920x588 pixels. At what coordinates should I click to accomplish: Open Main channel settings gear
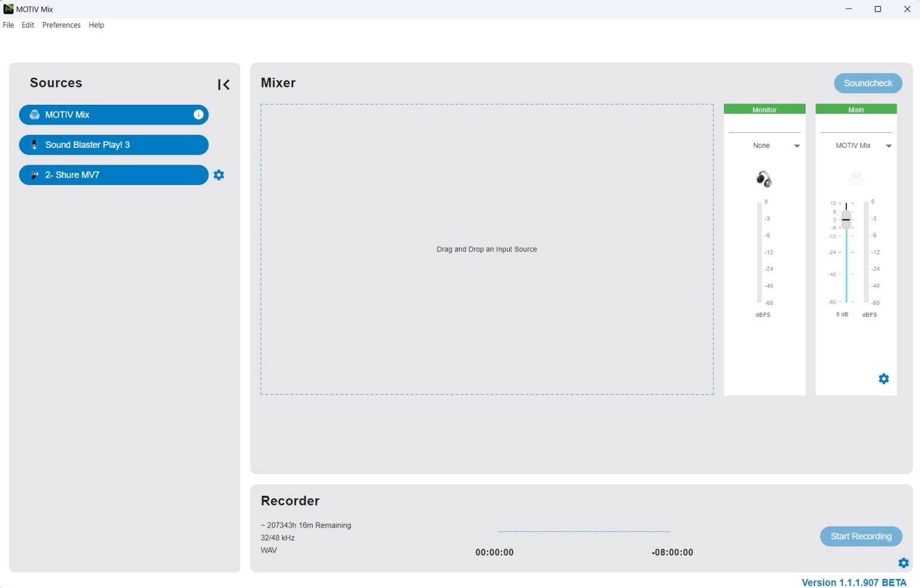click(883, 378)
